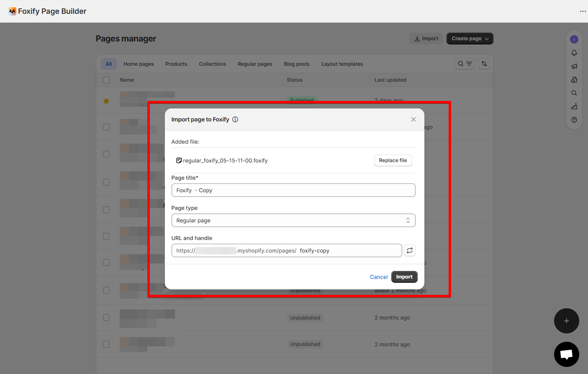Cancel the import dialog
Screen dimensions: 588x374
379,277
